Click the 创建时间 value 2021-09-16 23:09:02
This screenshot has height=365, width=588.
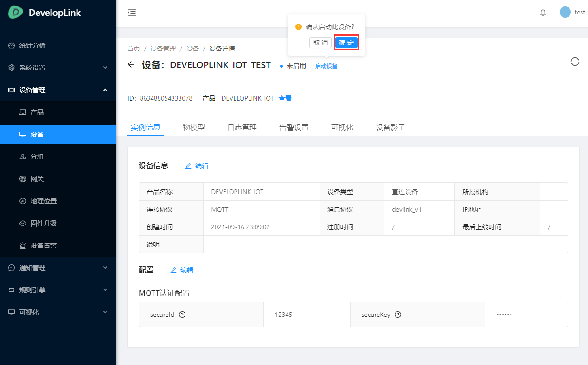tap(240, 227)
